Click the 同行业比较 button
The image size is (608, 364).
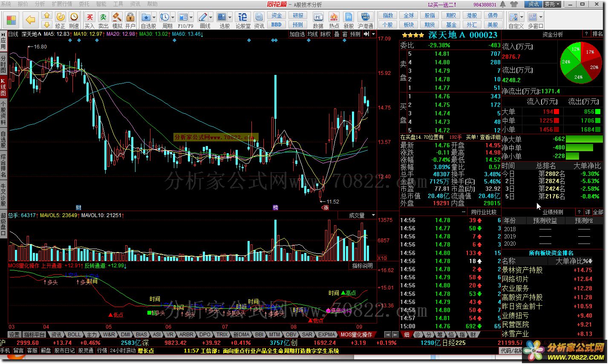[484, 212]
